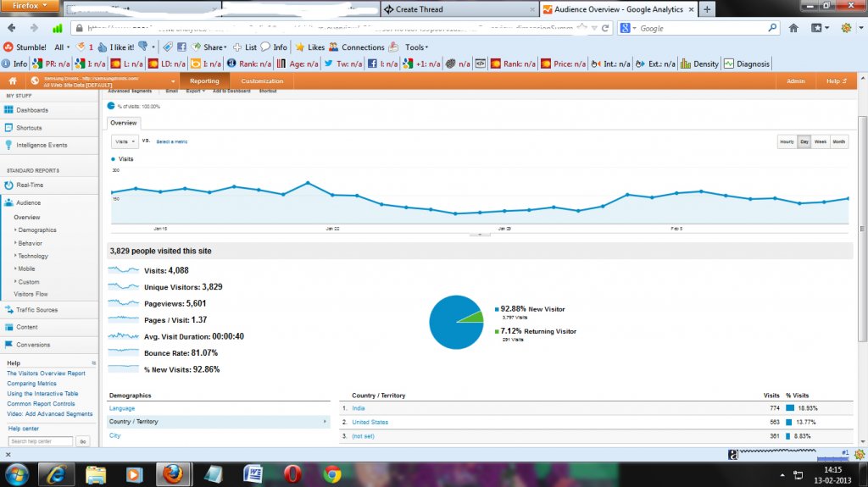Click the Google search magnifier icon

coord(772,28)
